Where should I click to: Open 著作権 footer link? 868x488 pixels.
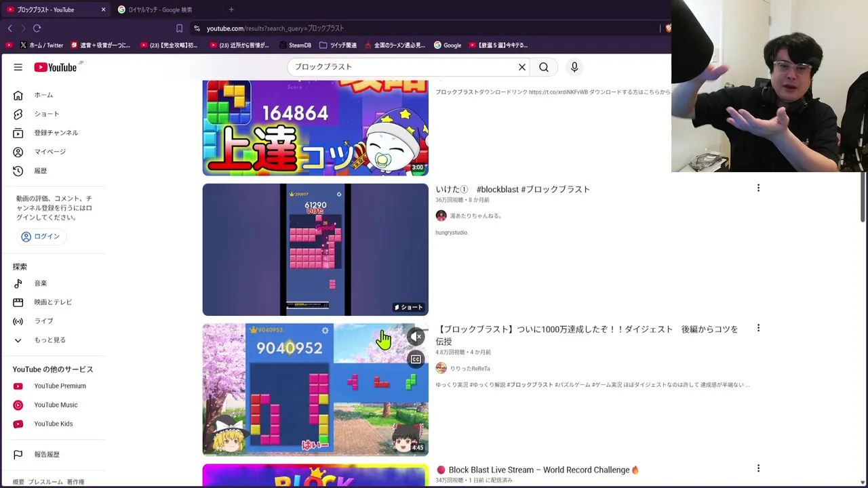coord(75,482)
